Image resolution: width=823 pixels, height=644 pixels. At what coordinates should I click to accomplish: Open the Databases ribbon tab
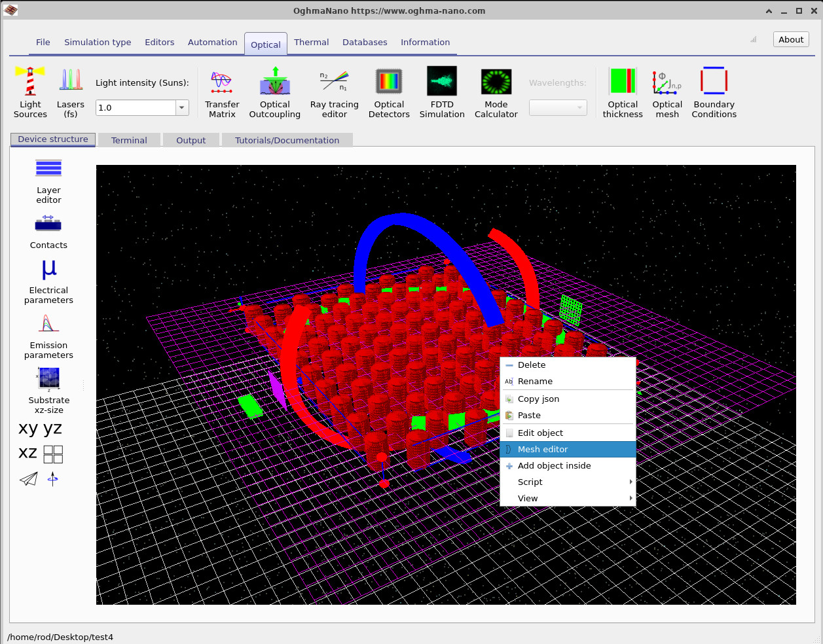pyautogui.click(x=365, y=42)
